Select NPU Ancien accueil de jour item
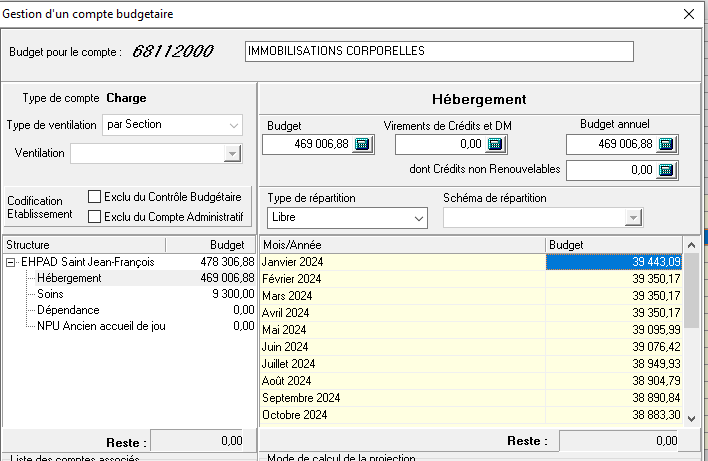 [101, 326]
